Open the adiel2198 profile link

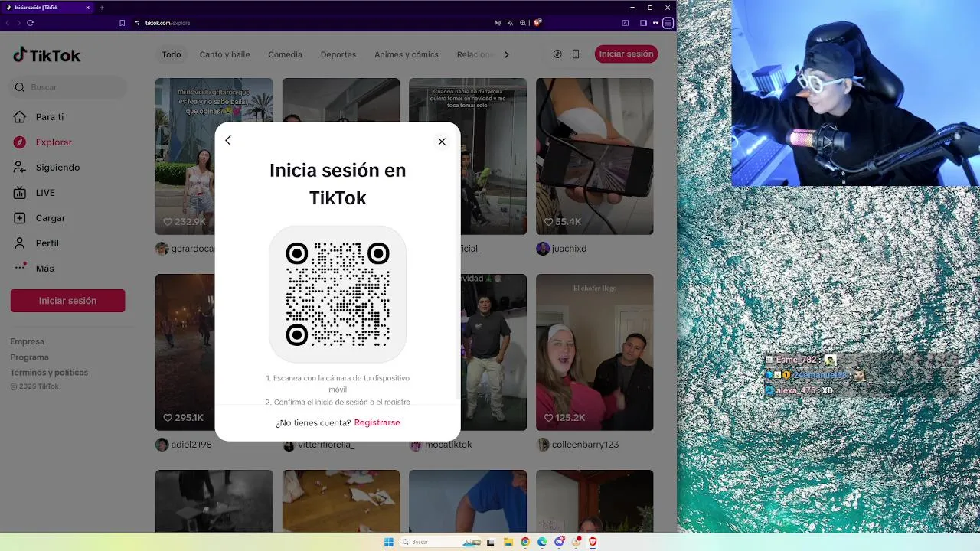point(191,445)
